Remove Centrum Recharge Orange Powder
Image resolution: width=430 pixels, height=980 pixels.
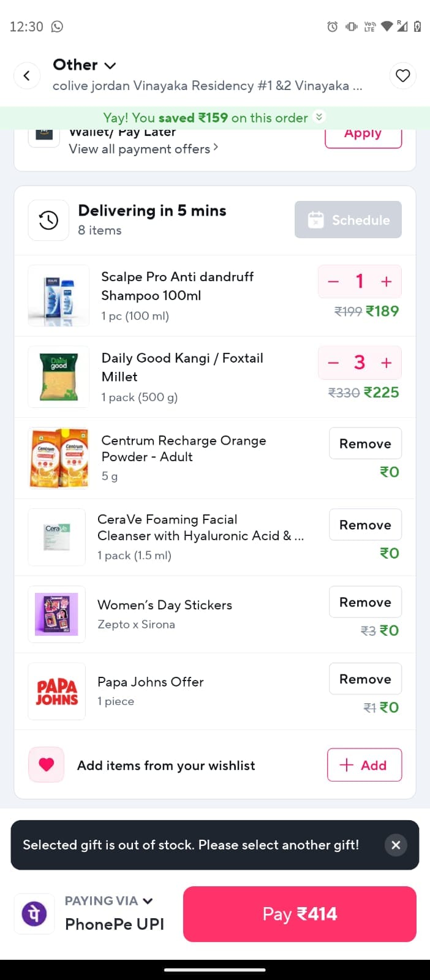coord(365,443)
